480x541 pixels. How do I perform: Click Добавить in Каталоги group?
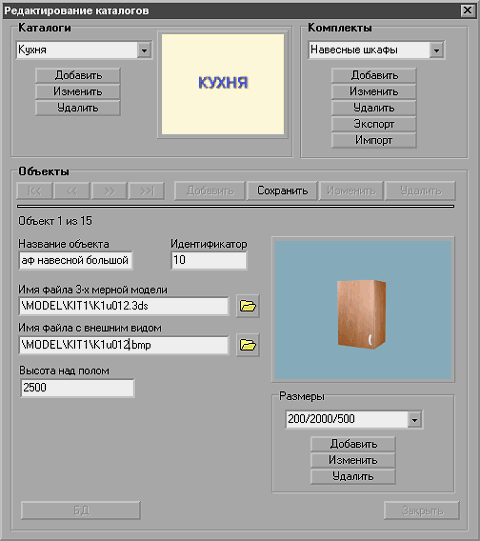[x=78, y=75]
